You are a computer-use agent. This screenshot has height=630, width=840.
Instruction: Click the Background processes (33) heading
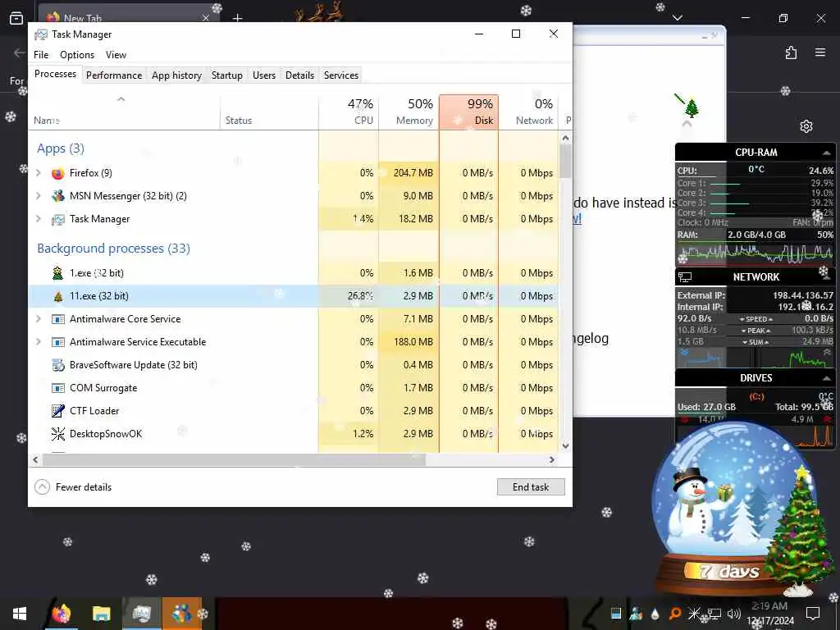click(113, 249)
